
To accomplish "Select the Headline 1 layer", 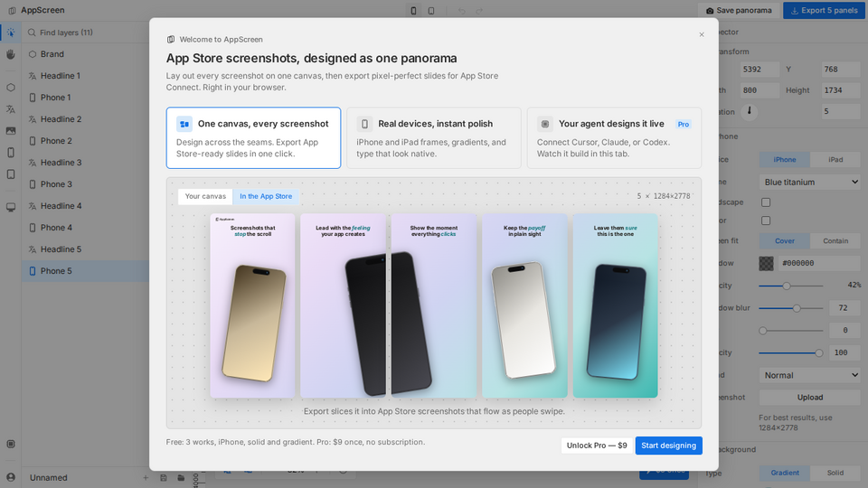I will click(x=85, y=76).
